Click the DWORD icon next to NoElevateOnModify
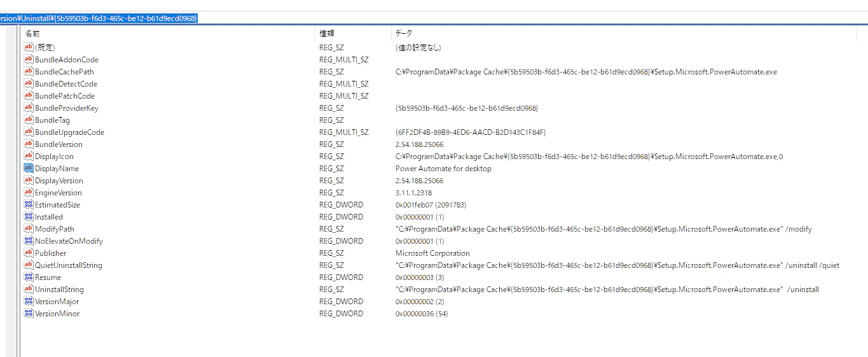Screen dimensions: 868x357 (x=28, y=241)
